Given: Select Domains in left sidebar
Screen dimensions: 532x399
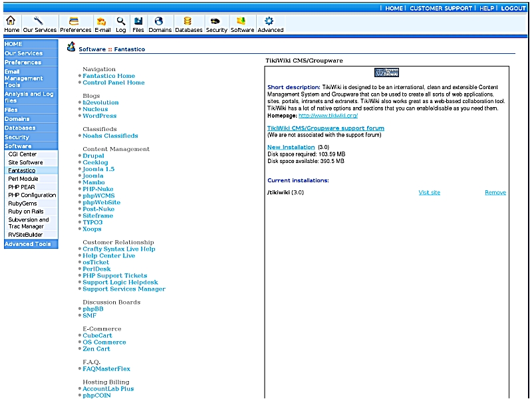Looking at the screenshot, I should coord(31,119).
